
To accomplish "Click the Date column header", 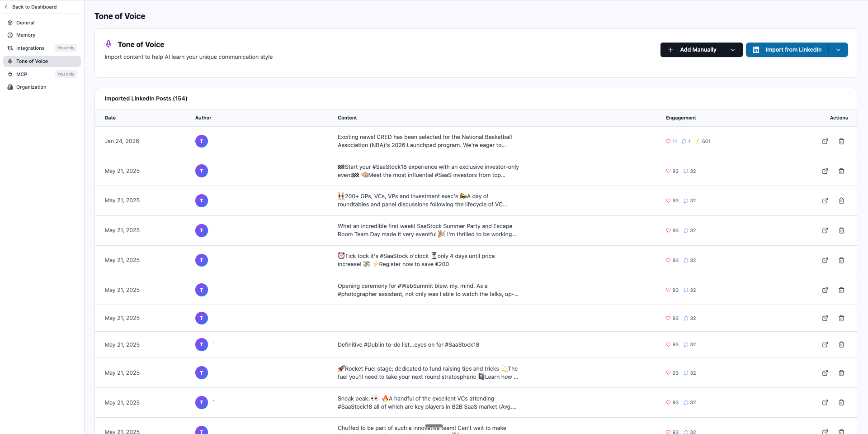I will click(x=110, y=118).
